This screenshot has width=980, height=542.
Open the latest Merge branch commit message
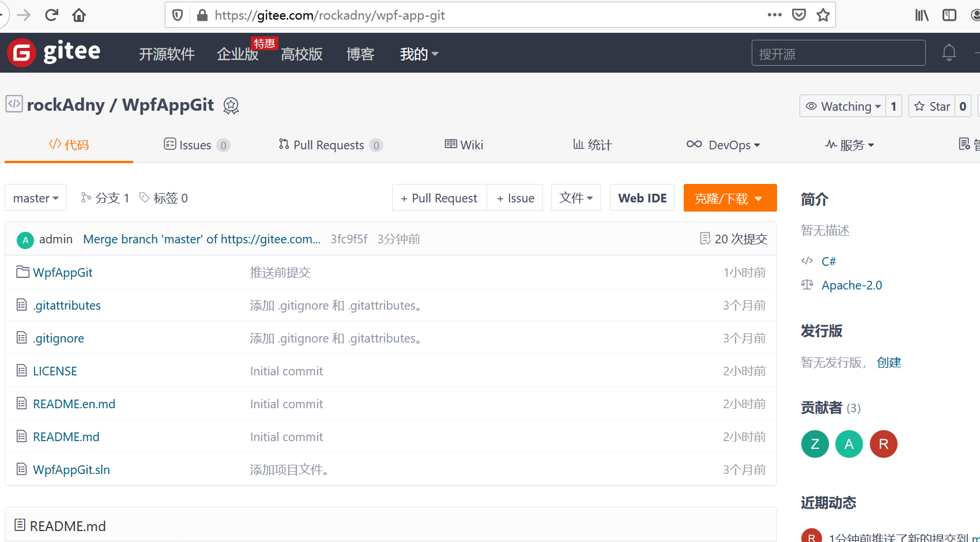(x=202, y=239)
